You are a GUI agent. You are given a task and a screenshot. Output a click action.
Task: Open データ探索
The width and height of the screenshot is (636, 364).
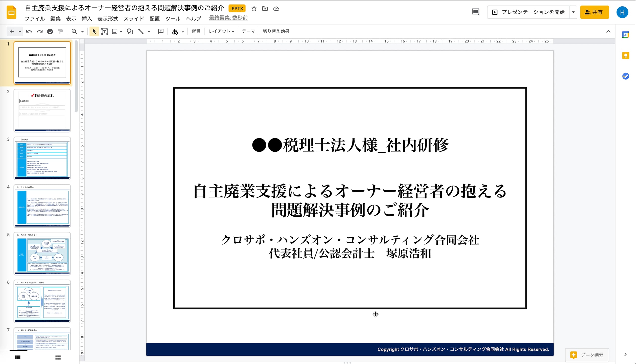point(587,355)
